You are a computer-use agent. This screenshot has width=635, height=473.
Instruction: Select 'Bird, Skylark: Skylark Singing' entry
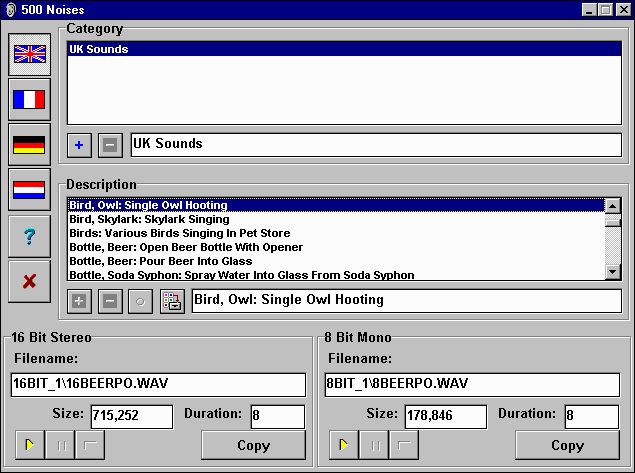149,219
